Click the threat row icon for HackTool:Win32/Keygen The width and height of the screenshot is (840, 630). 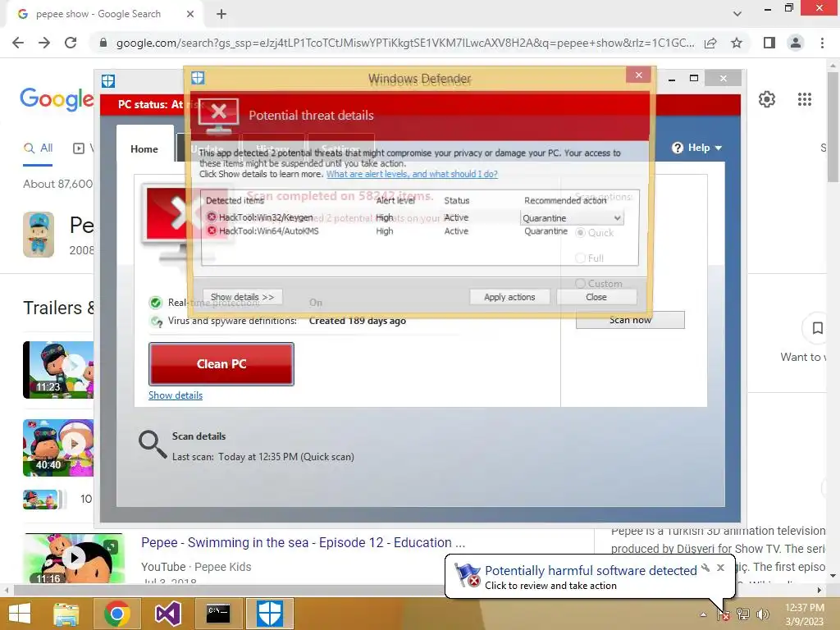click(x=212, y=217)
